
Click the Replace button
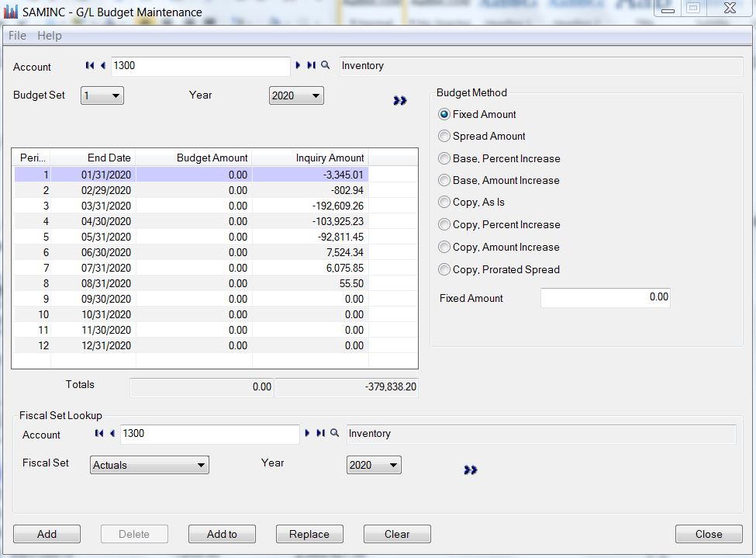(309, 534)
